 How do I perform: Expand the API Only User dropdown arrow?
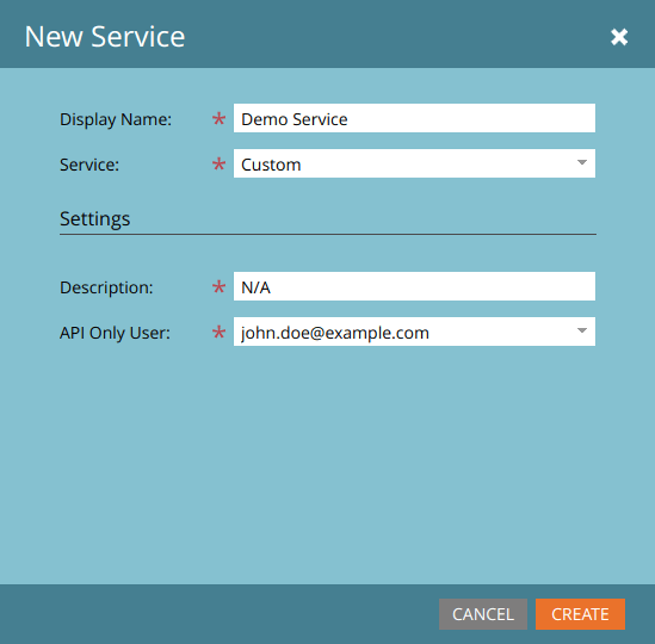point(582,331)
